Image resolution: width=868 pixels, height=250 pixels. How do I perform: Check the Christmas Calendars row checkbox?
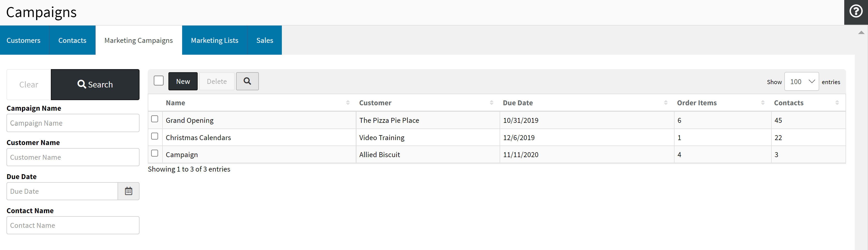tap(155, 136)
